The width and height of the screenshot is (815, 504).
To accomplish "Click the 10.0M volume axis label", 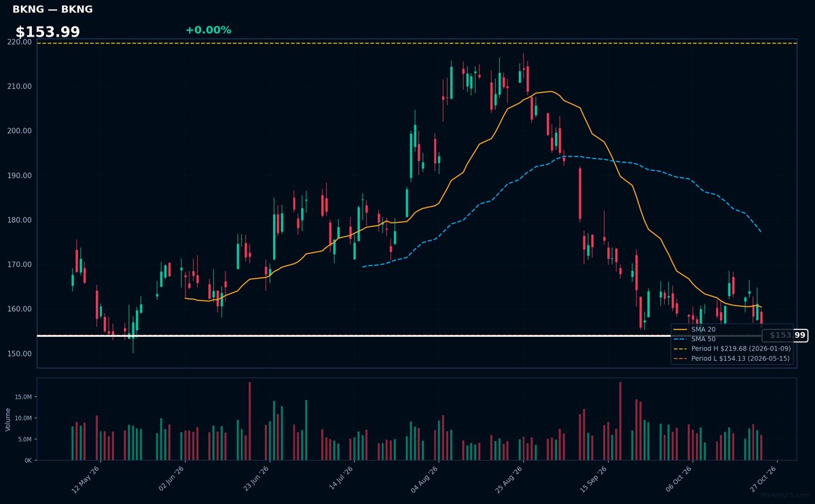I will [x=22, y=418].
